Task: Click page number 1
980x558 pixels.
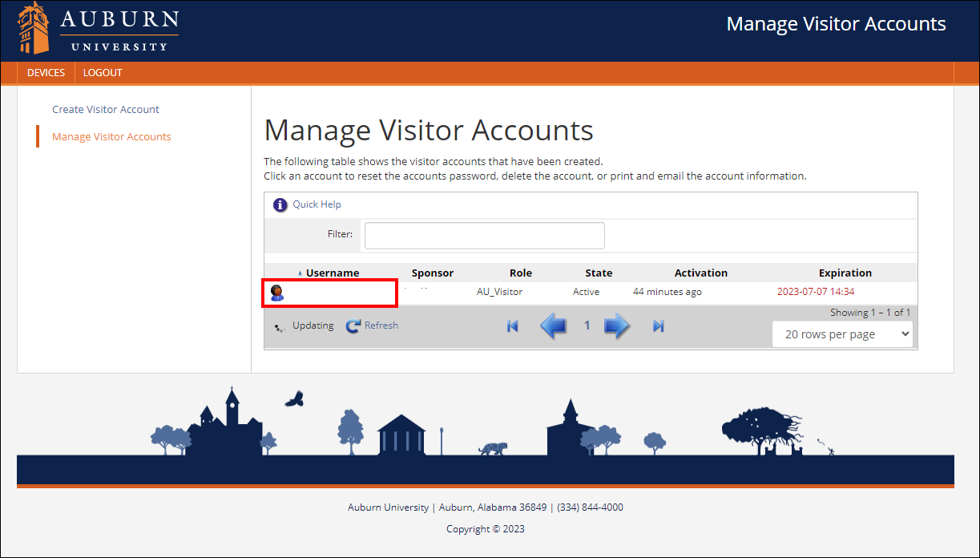Action: click(587, 326)
